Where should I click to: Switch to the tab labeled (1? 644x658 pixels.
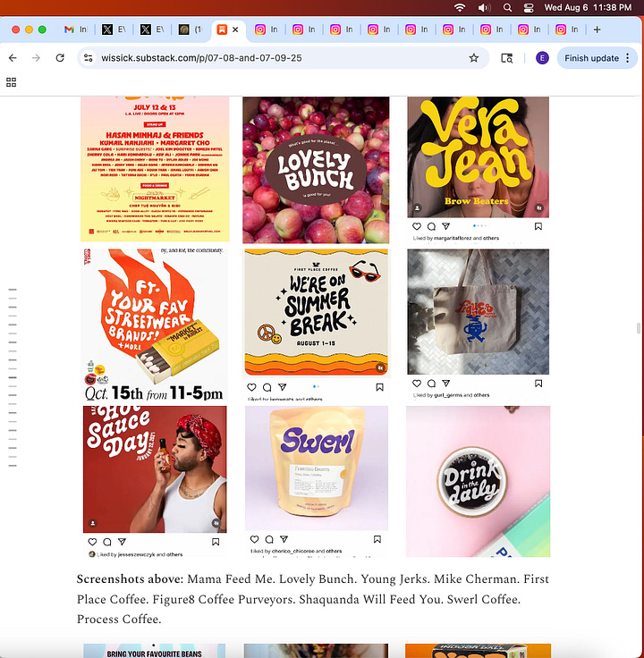tap(190, 30)
